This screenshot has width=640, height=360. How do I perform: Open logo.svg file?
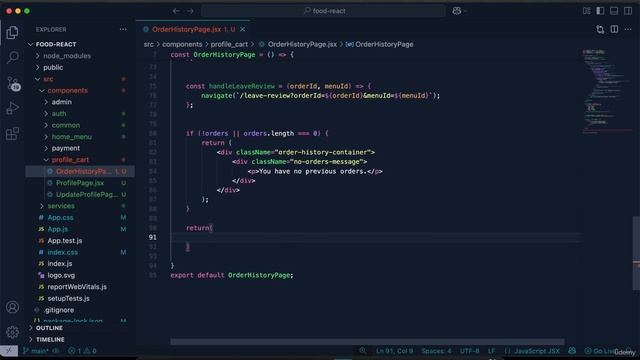(80, 276)
